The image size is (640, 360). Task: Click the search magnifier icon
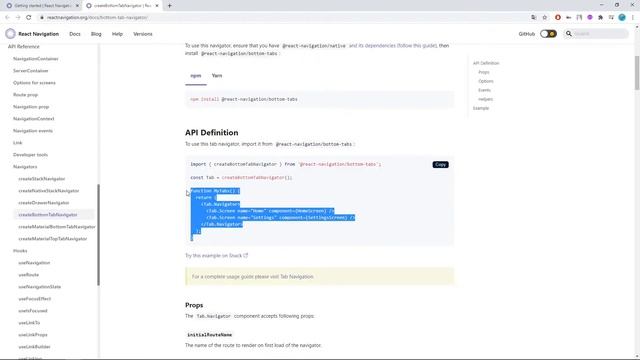tap(569, 33)
